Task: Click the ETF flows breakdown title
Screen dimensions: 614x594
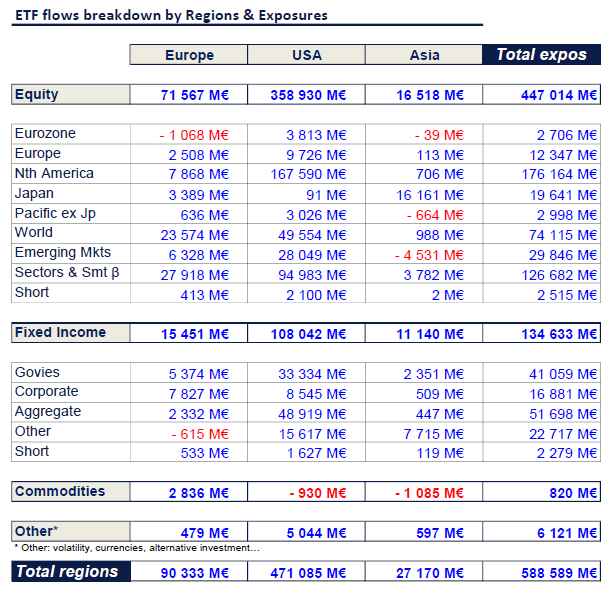Action: 171,16
